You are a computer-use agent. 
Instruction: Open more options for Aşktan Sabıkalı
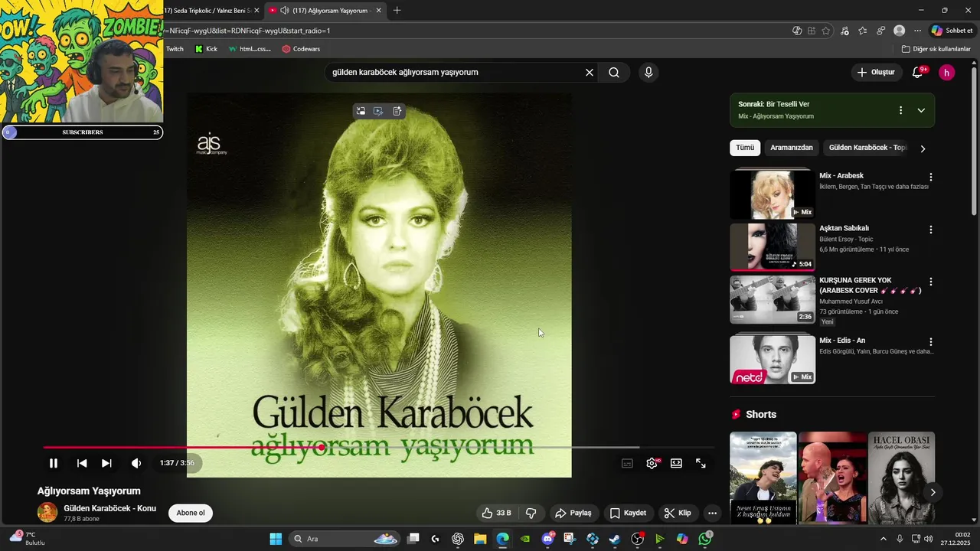click(931, 230)
